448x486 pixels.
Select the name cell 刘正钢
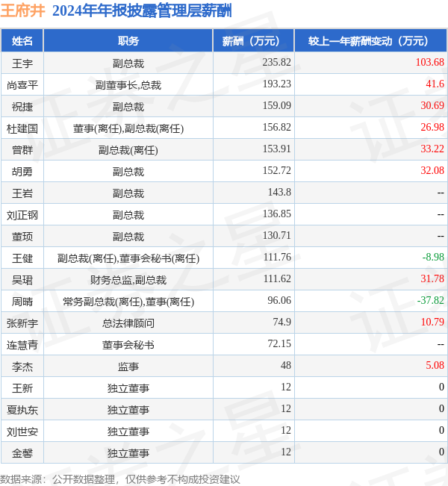click(x=22, y=215)
